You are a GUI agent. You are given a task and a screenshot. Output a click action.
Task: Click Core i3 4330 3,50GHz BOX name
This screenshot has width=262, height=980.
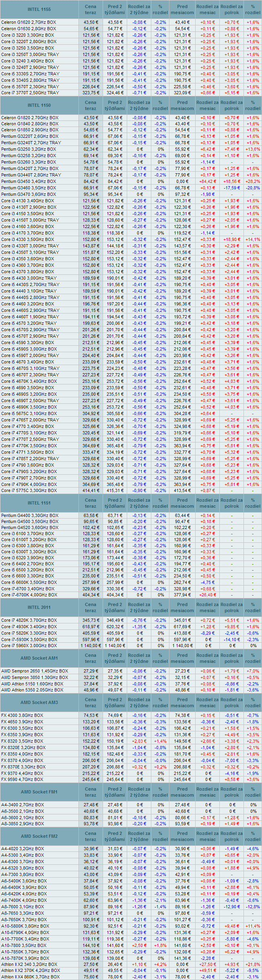tap(27, 239)
